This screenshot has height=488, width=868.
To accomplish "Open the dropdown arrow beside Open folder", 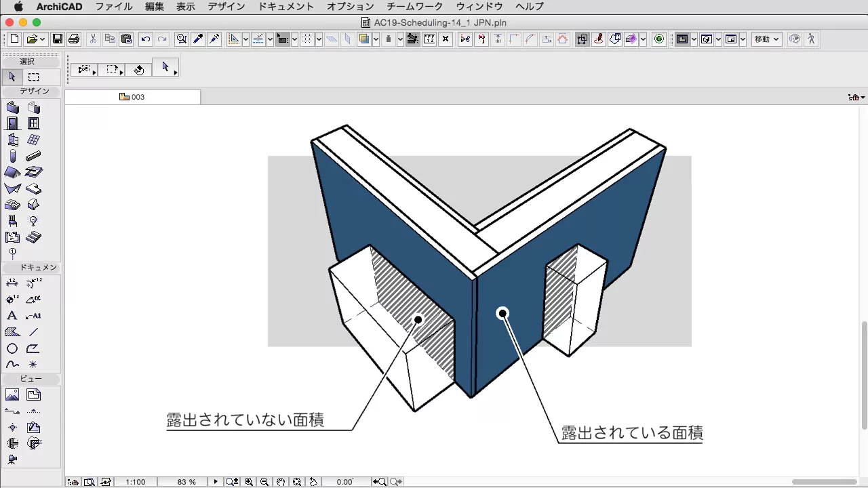I will coord(42,39).
